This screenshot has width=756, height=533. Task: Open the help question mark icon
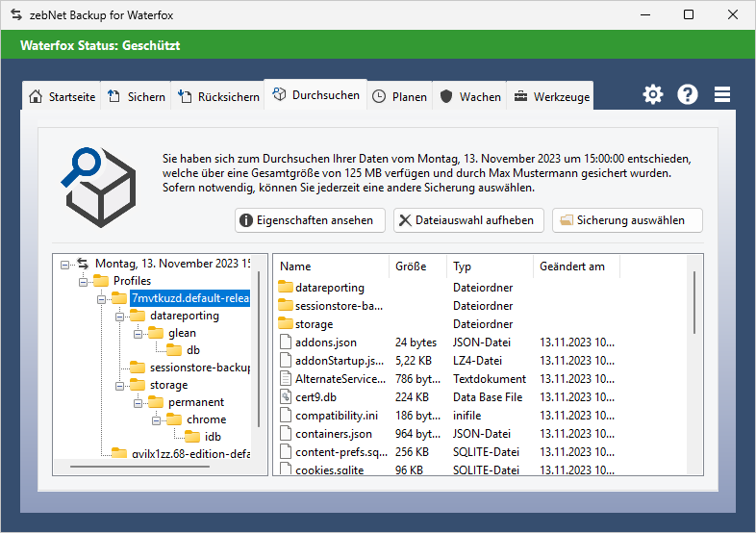688,94
